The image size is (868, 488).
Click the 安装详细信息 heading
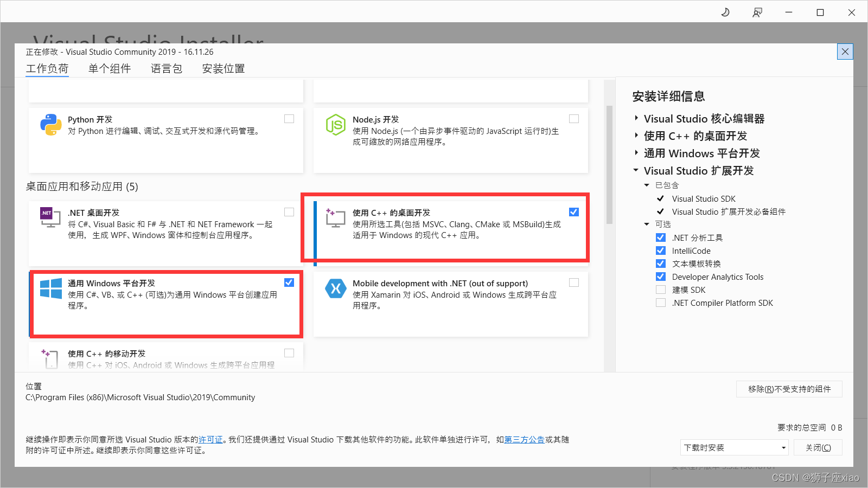click(x=668, y=97)
